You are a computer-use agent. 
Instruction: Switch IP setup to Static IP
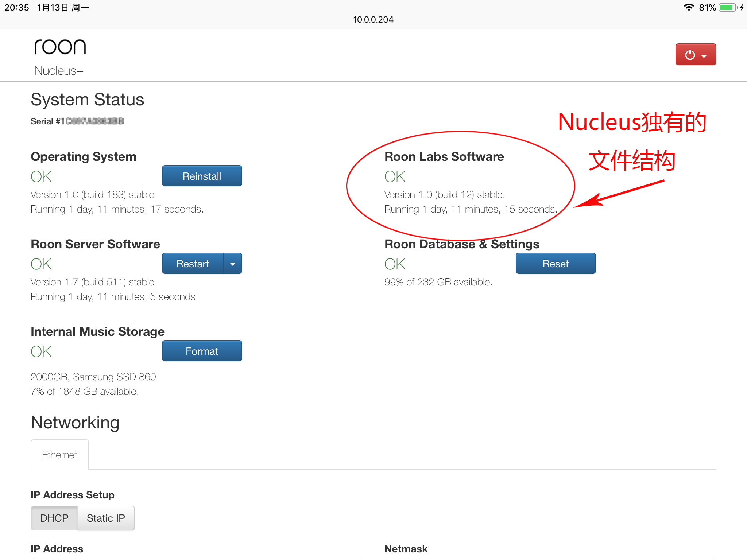106,518
